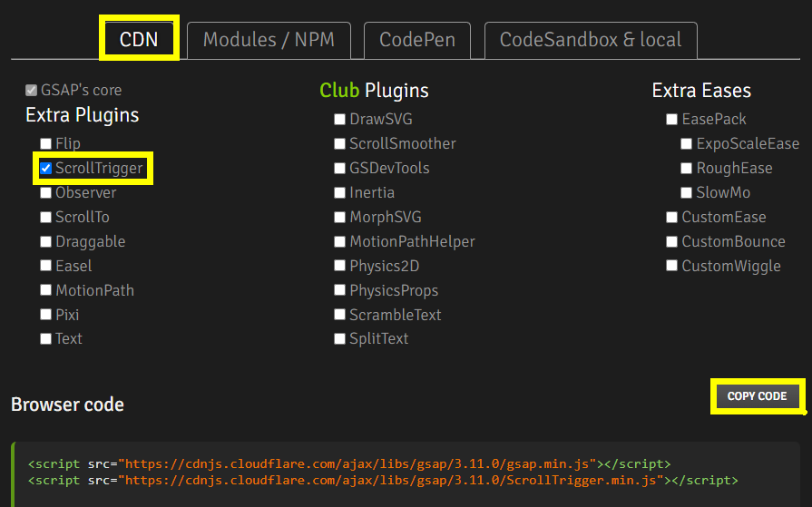
Task: Tick the MotionPathHelper checkbox
Action: click(x=339, y=241)
